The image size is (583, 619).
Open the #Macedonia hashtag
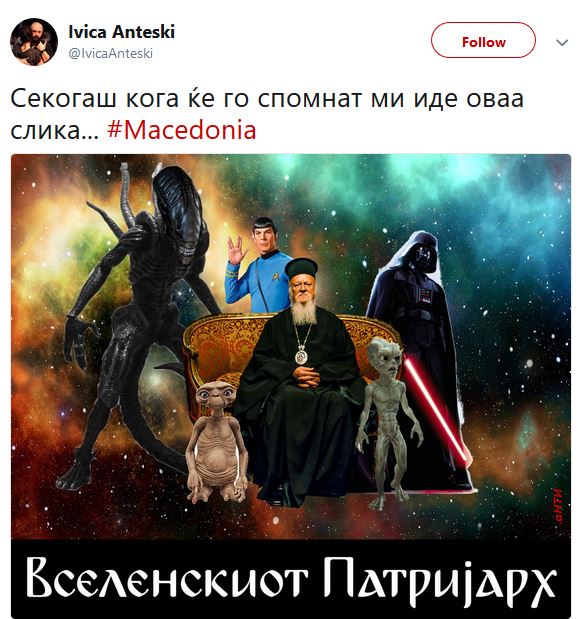tap(182, 130)
